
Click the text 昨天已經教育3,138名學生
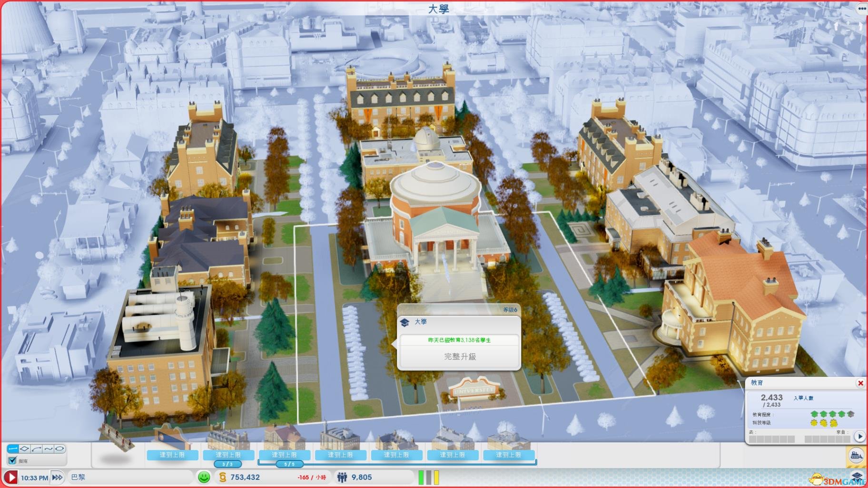tap(459, 340)
